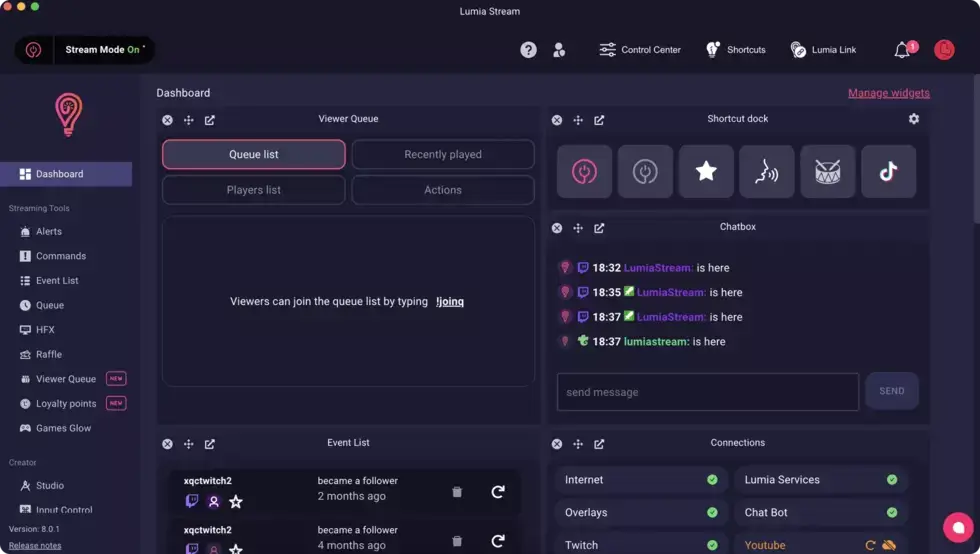The height and width of the screenshot is (554, 980).
Task: Open Control Center menu
Action: tap(640, 50)
